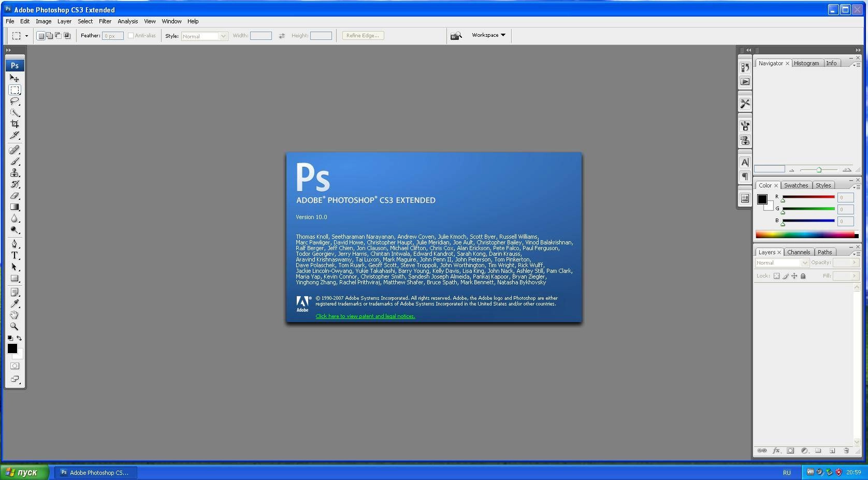Click the Feather input field
The width and height of the screenshot is (868, 480).
(112, 36)
